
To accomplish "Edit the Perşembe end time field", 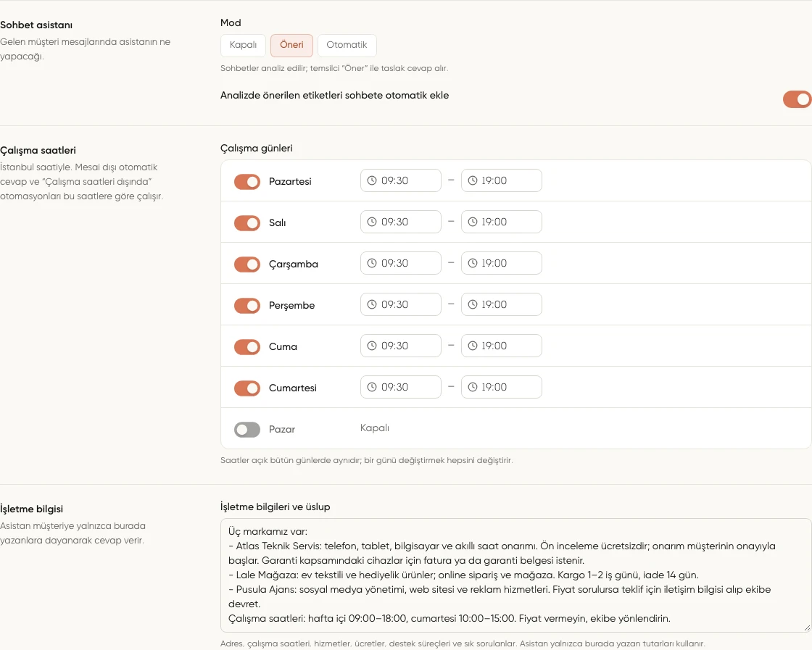I will click(x=501, y=305).
